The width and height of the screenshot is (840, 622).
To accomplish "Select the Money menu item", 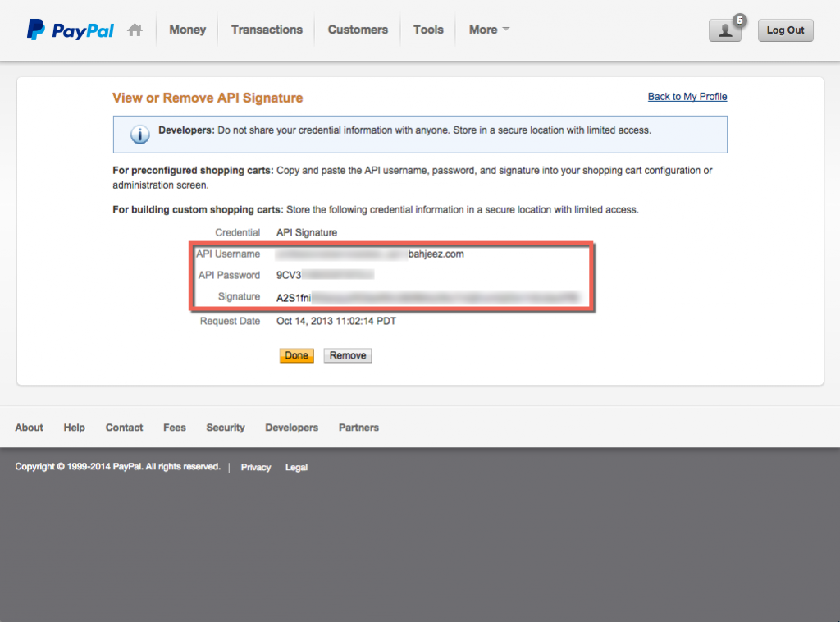I will (x=187, y=29).
